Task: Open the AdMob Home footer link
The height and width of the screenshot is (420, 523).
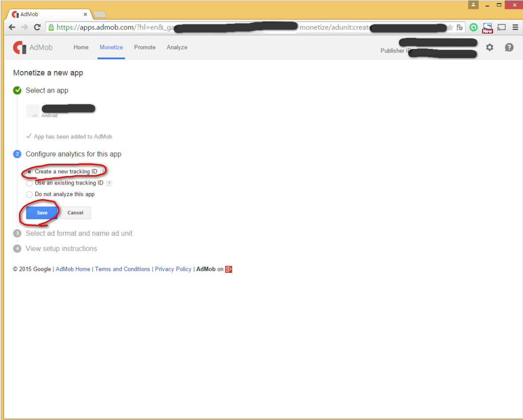Action: point(73,269)
